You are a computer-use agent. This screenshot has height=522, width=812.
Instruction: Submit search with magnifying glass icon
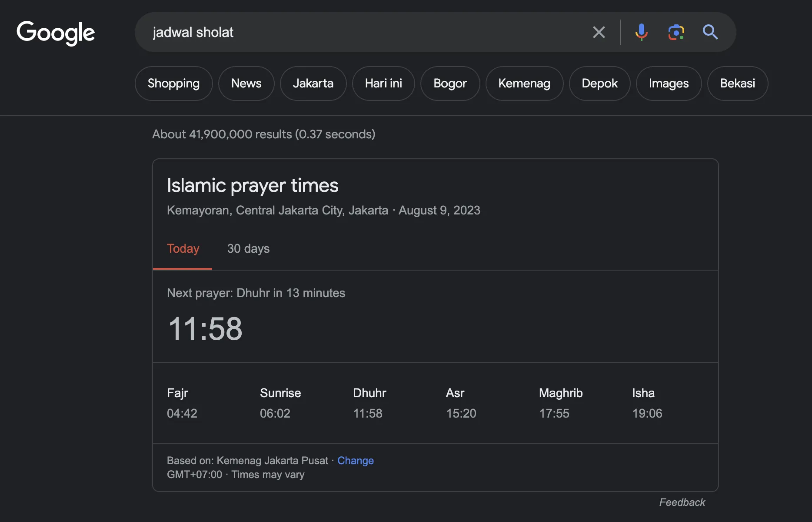pos(710,32)
